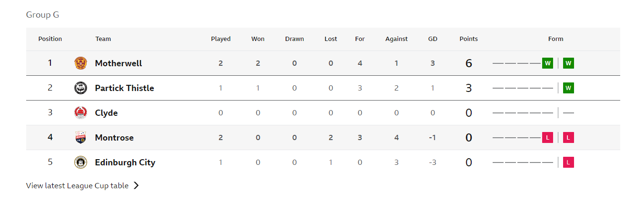Click the Form column header

tap(555, 39)
